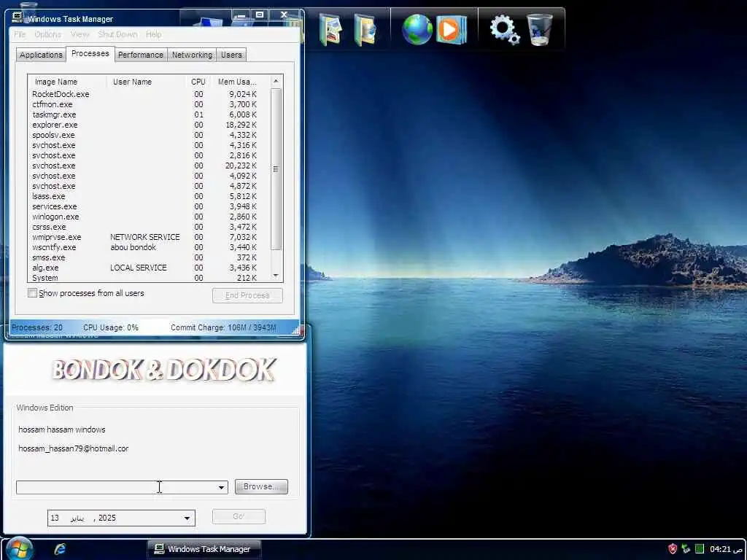Show the tray clock reading 04:21
This screenshot has height=560, width=747.
(x=726, y=549)
